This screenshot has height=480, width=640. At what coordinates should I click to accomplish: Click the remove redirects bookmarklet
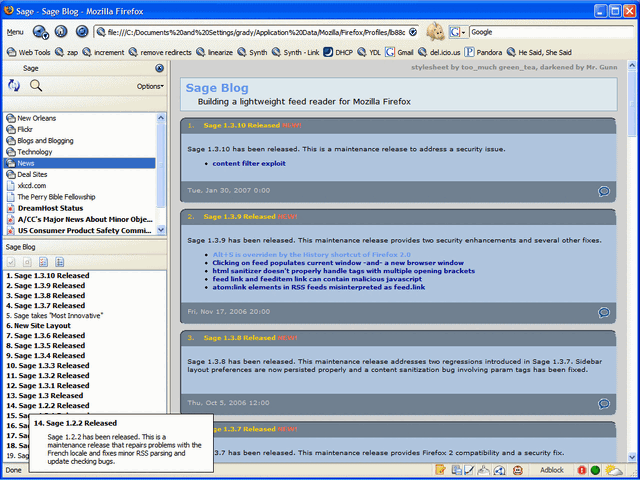[x=160, y=52]
